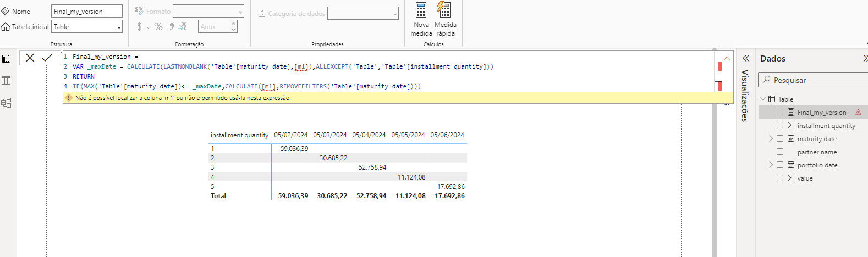Click the error warning icon beside Final_my_version
Screen dimensions: 868x257
pos(858,112)
